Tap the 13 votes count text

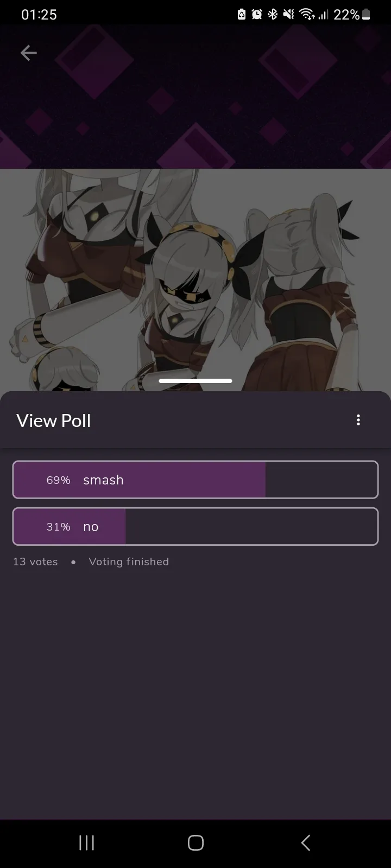point(35,561)
